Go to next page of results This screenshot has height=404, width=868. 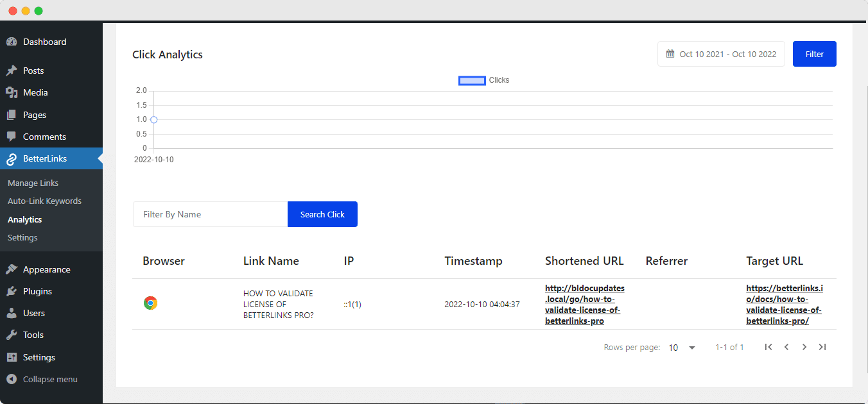(x=804, y=347)
